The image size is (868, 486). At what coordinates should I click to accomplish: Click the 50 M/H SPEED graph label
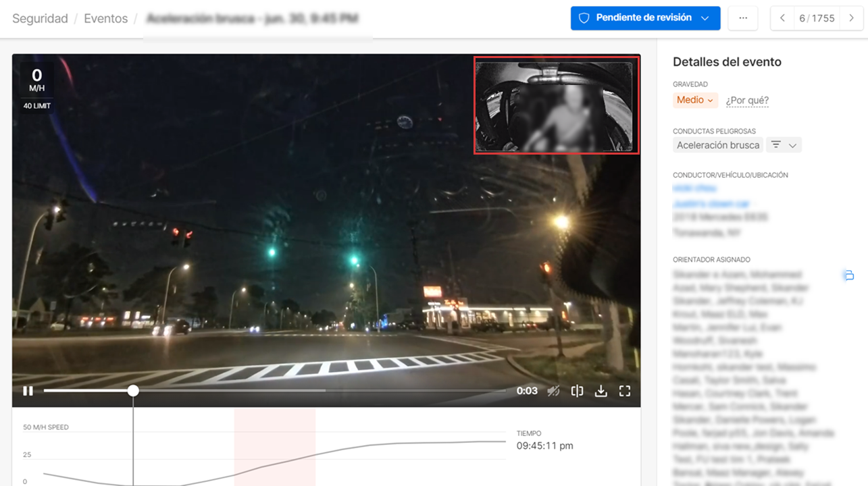[x=46, y=427]
